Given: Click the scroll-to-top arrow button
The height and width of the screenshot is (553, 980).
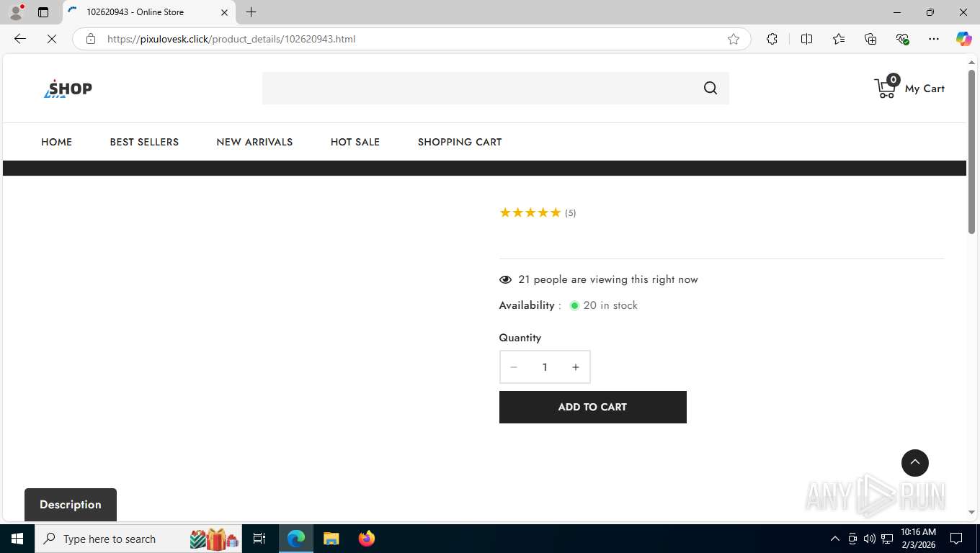Looking at the screenshot, I should pos(915,463).
